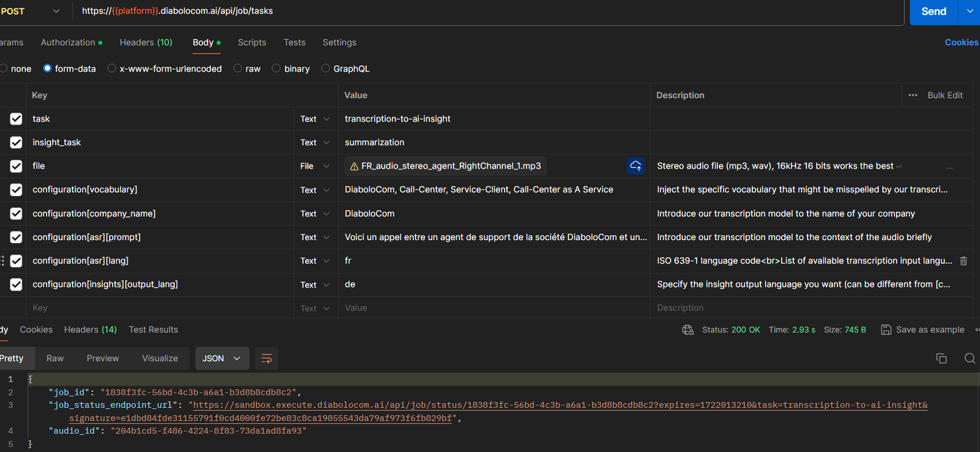
Task: Disable the configuration[vocabulary] row checkbox
Action: coord(16,190)
